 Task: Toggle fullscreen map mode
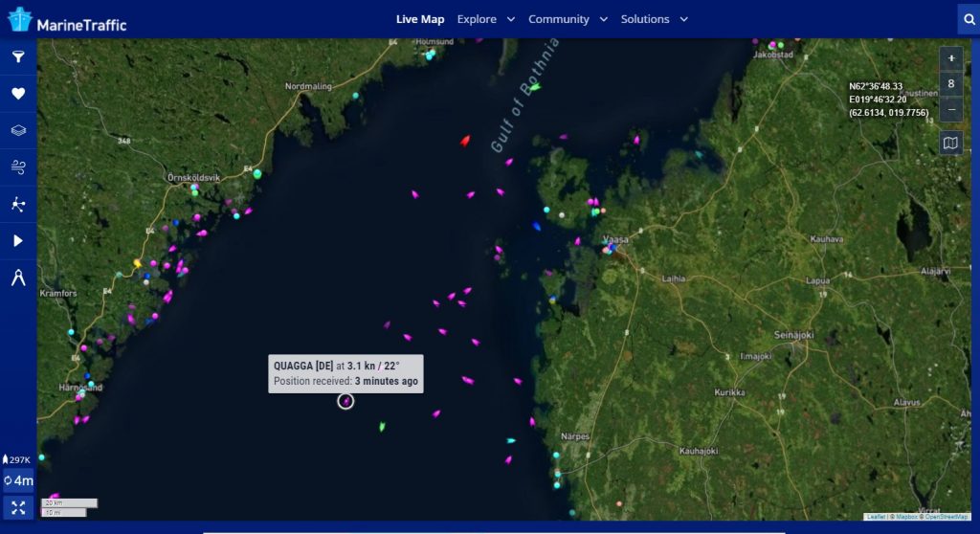click(18, 507)
